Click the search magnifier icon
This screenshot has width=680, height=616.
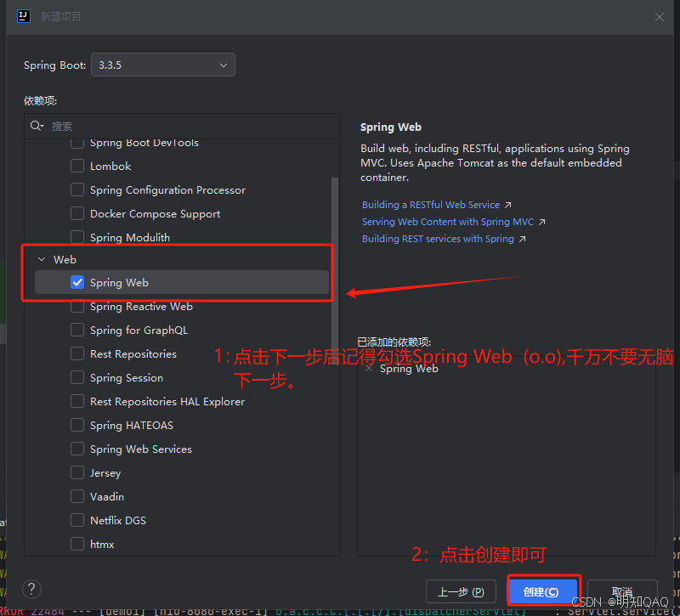37,126
